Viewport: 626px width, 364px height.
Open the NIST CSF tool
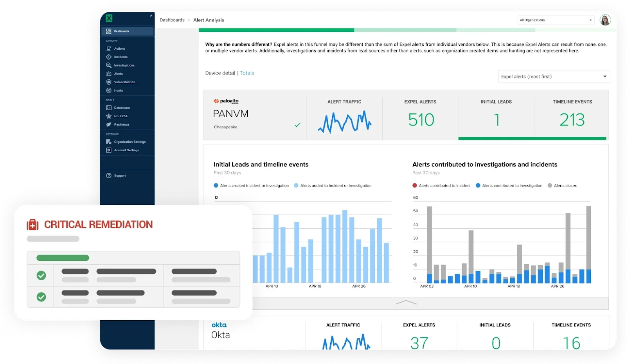pyautogui.click(x=109, y=116)
